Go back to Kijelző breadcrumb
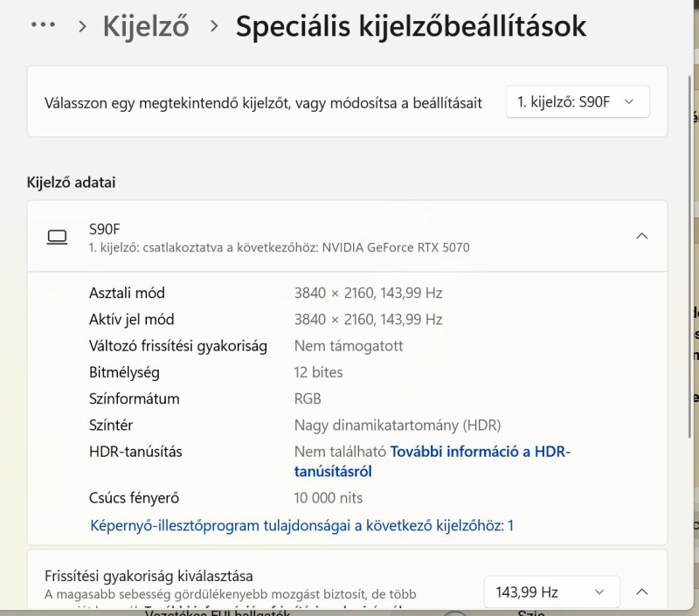The height and width of the screenshot is (616, 699). pos(146,26)
